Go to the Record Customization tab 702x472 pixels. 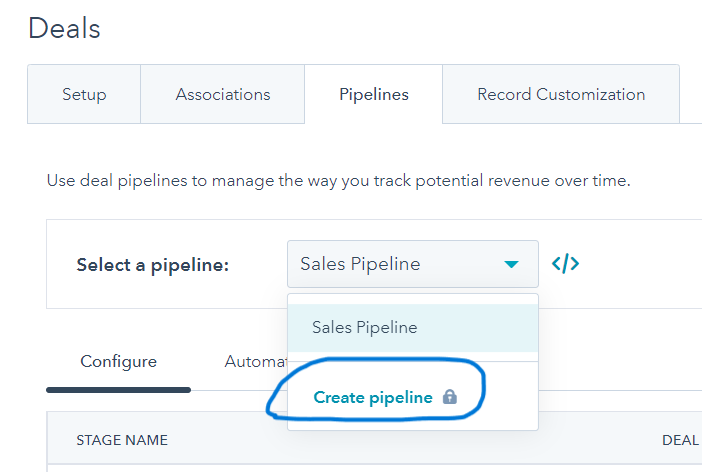click(561, 95)
